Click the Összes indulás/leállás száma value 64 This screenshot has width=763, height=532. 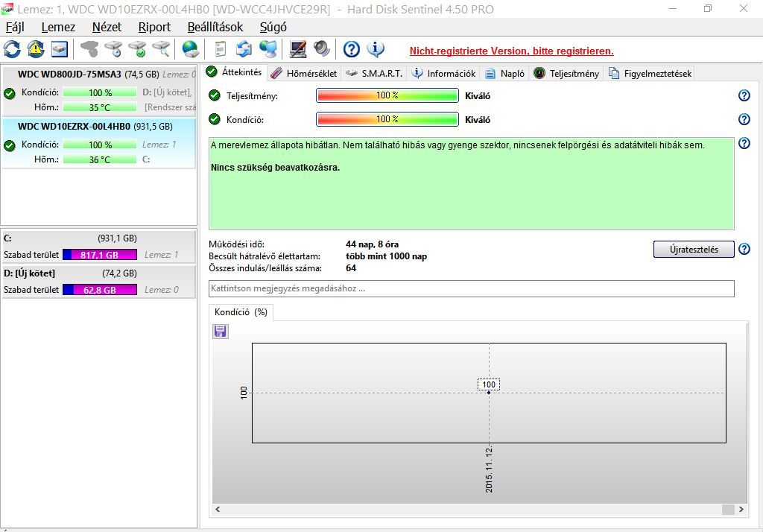click(351, 268)
